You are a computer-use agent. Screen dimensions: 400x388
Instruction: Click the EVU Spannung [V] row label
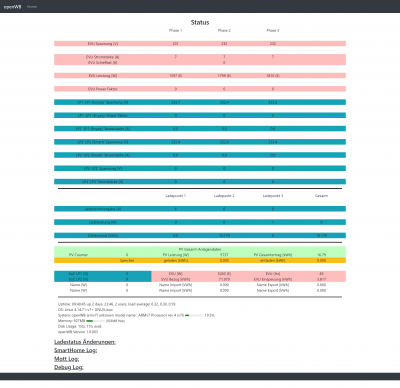103,44
